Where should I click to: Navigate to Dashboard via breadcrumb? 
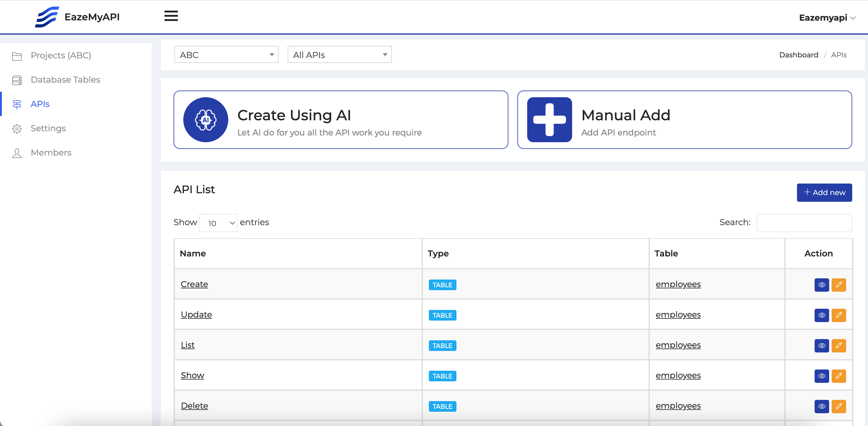798,55
